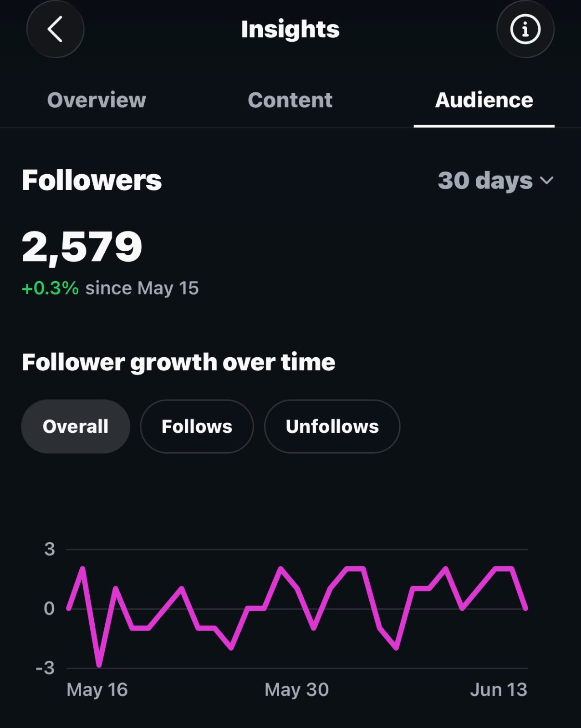Switch to the Content tab
Viewport: 581px width, 728px height.
tap(290, 100)
